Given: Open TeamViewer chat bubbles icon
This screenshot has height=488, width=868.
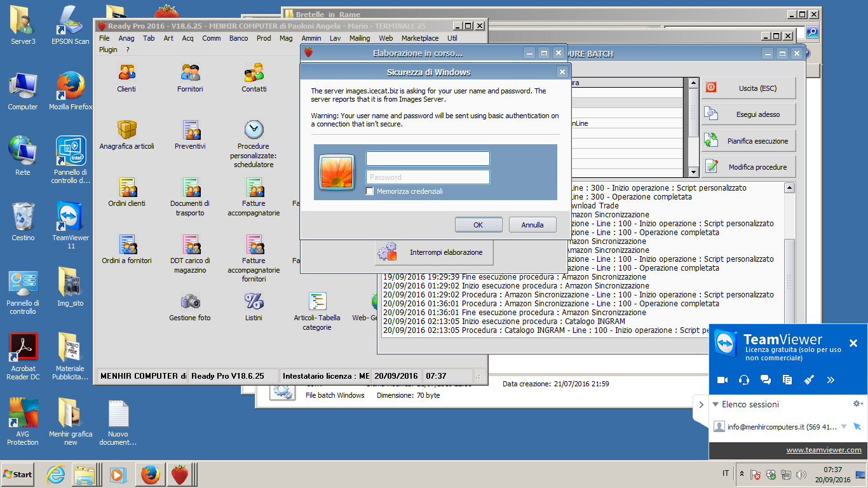Looking at the screenshot, I should point(766,380).
